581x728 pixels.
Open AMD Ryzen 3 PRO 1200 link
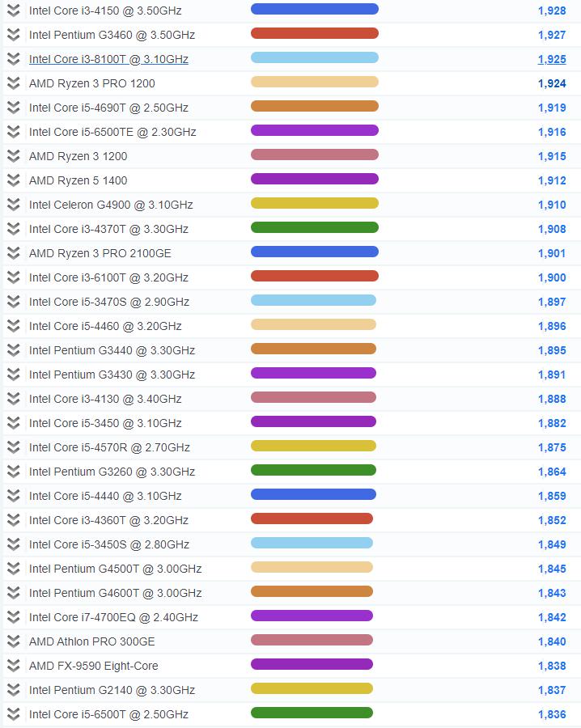92,83
